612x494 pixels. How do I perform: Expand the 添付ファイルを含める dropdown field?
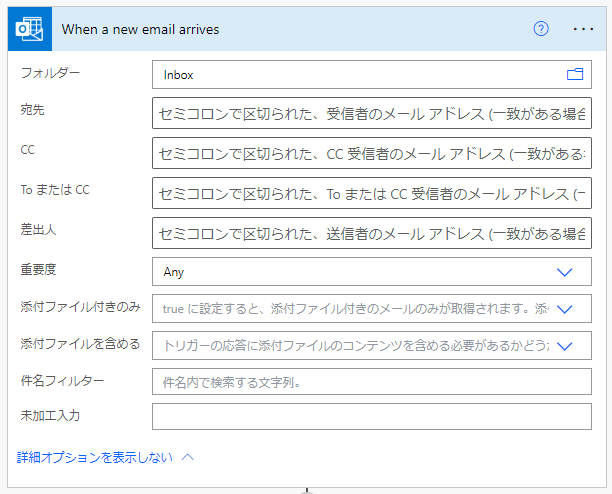(x=350, y=345)
